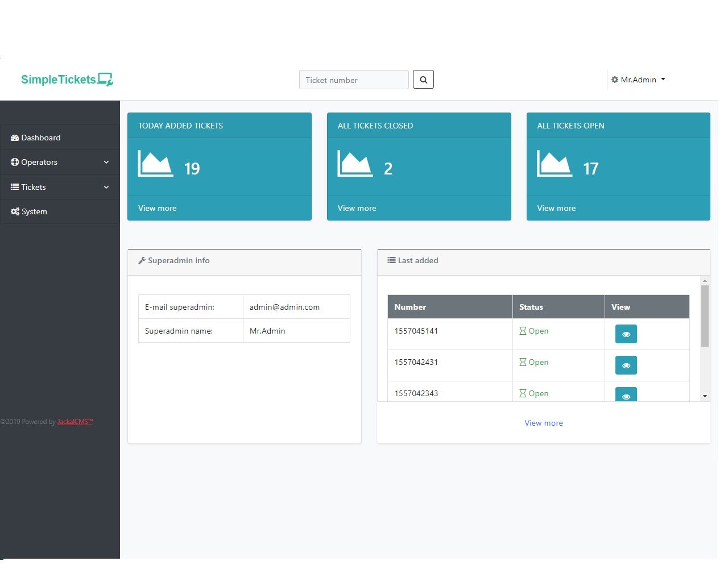Click the Open status of ticket 1557042431
The width and height of the screenshot is (728, 582).
coord(538,362)
